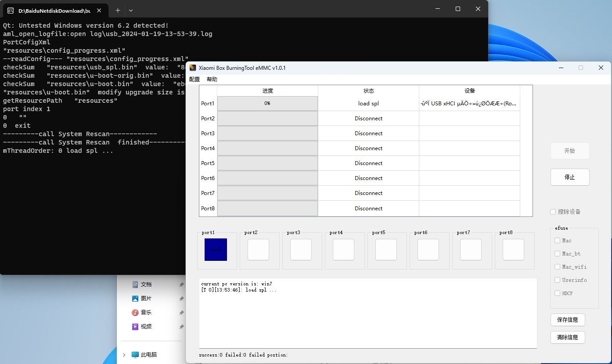Image resolution: width=612 pixels, height=364 pixels.
Task: Toggle the 擦除设备 checkbox
Action: click(553, 212)
